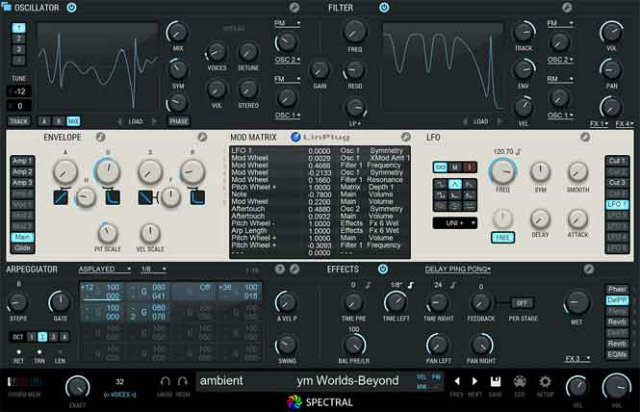Open the Arpeggiator wrench settings icon
This screenshot has height=412, width=640.
tap(294, 269)
